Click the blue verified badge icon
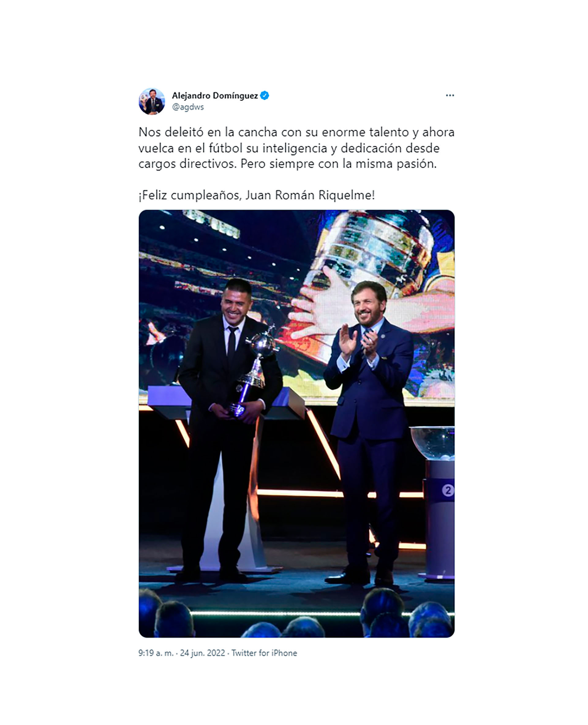The width and height of the screenshot is (588, 725). click(265, 96)
